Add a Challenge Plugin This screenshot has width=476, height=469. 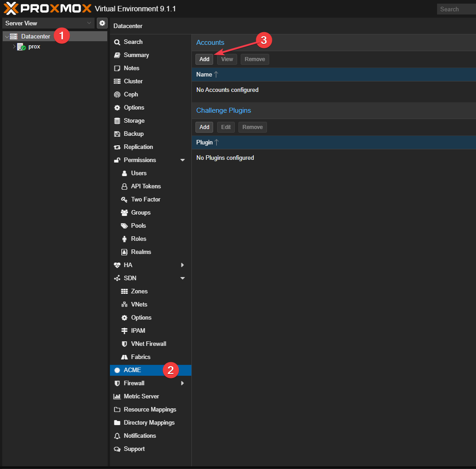[x=205, y=127]
